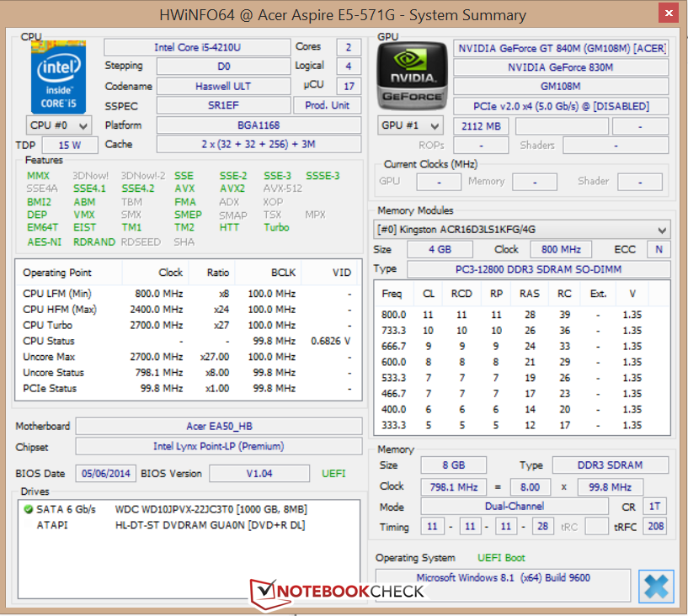Click the Uncore Status row
This screenshot has width=688, height=616.
(x=188, y=373)
